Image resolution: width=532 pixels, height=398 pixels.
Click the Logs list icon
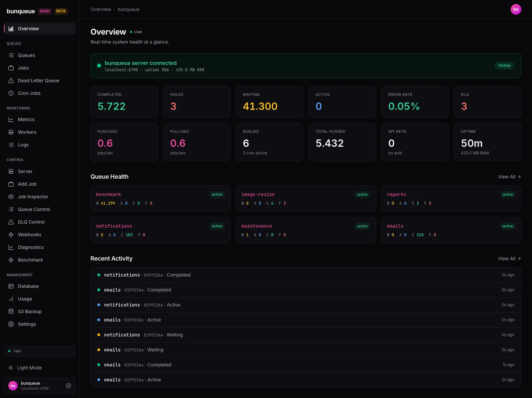pyautogui.click(x=11, y=145)
